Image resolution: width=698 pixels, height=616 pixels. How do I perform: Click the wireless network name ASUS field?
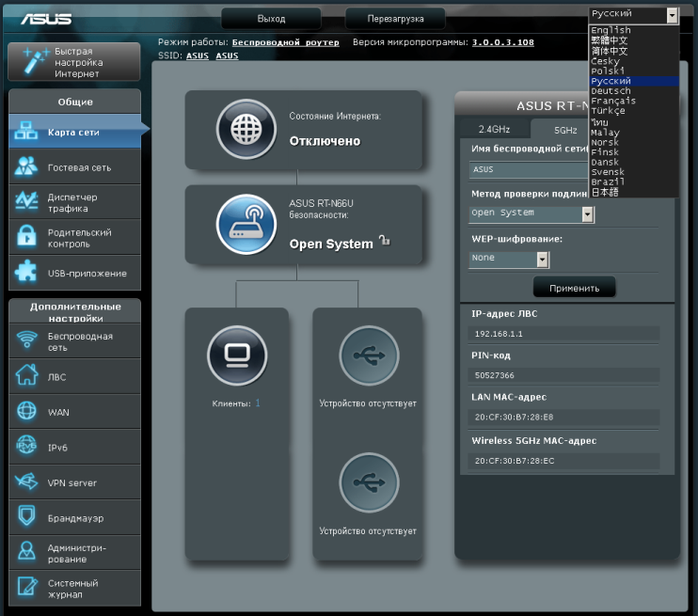coord(529,169)
